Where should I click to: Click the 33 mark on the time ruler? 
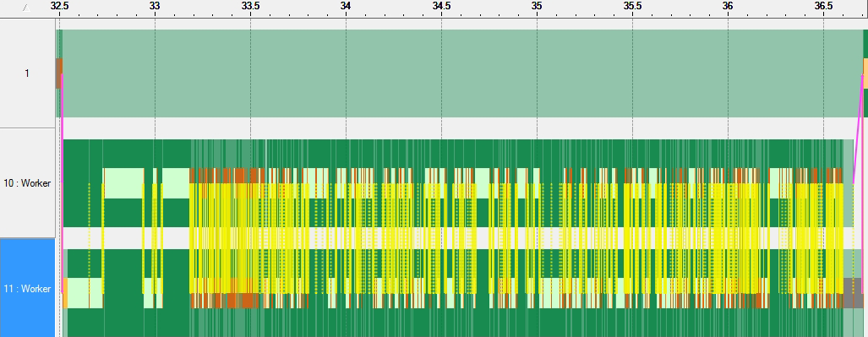pos(155,6)
